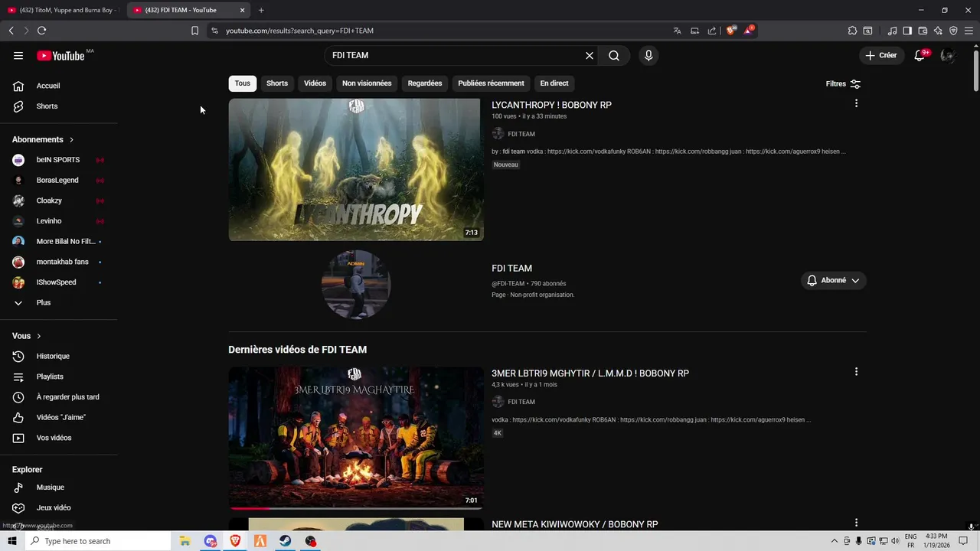The width and height of the screenshot is (980, 551).
Task: Click the Créer button
Action: click(881, 55)
